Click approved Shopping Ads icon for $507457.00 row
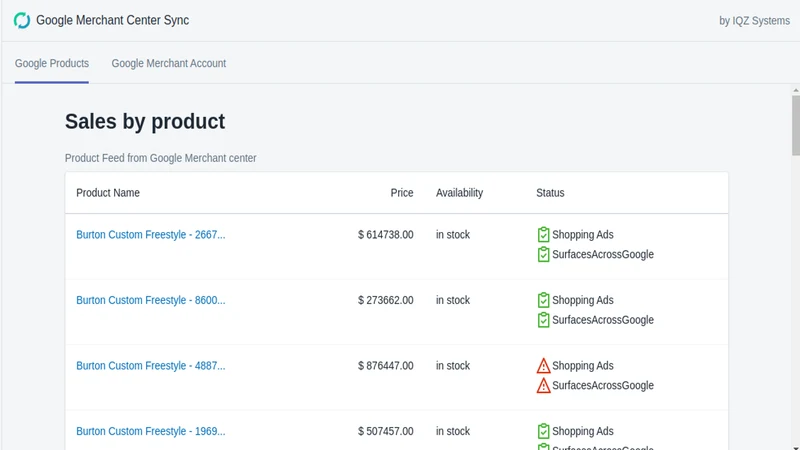Image resolution: width=800 pixels, height=450 pixels. (x=543, y=431)
